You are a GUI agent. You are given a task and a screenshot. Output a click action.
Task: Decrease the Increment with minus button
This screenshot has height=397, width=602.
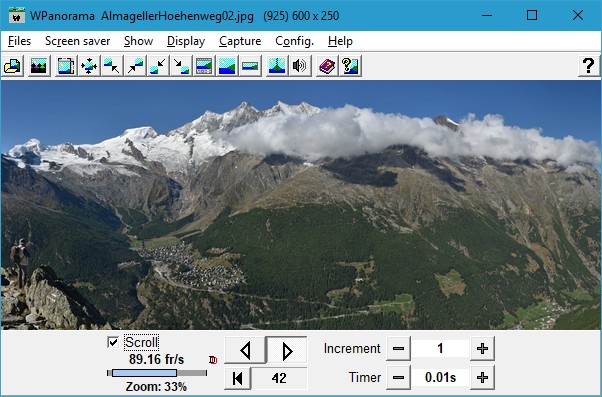tap(398, 349)
